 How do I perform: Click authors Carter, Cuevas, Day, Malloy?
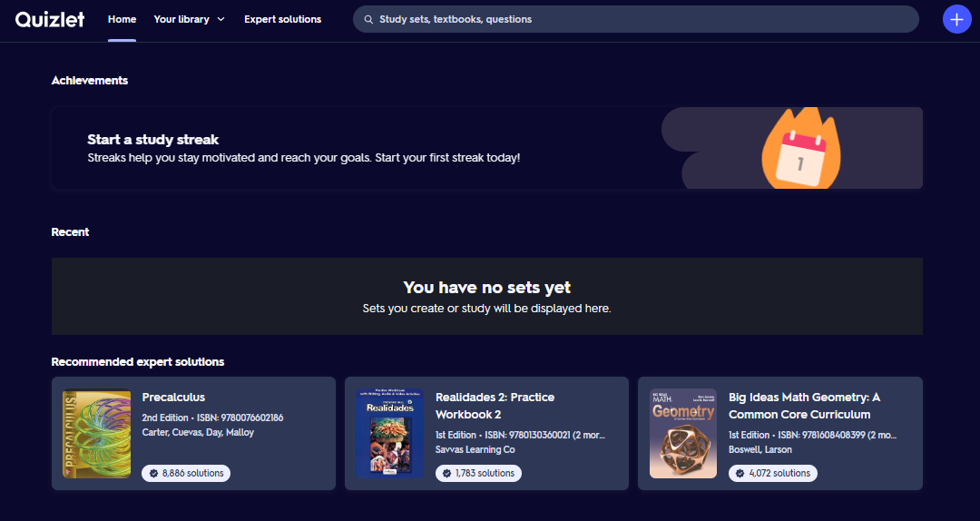tap(198, 432)
